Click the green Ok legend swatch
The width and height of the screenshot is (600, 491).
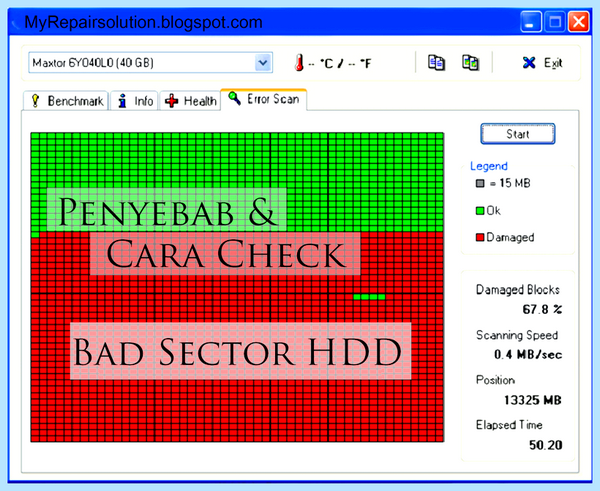(x=480, y=210)
